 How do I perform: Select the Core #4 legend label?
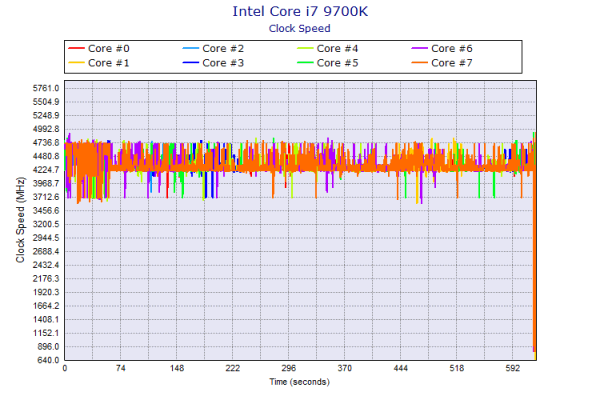pyautogui.click(x=338, y=49)
